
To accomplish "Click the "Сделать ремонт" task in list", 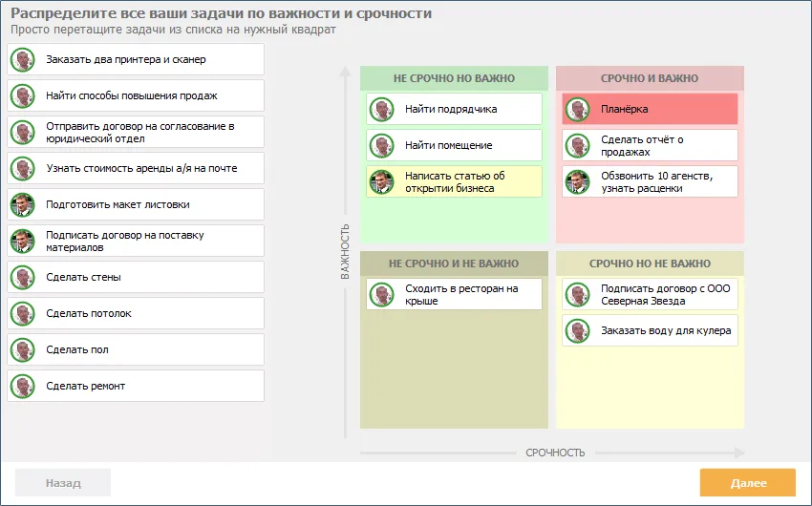I will (135, 386).
